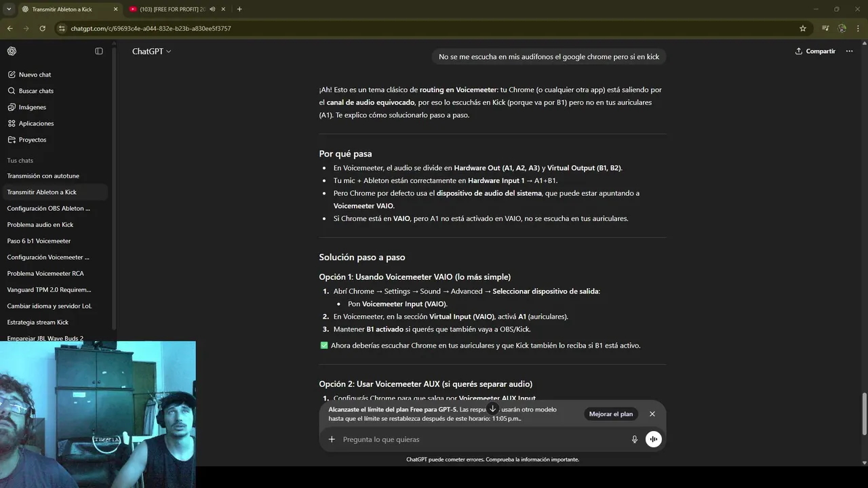Image resolution: width=868 pixels, height=488 pixels.
Task: Click the Opción 2: Usar Voicemeeter AUX heading
Action: click(426, 384)
